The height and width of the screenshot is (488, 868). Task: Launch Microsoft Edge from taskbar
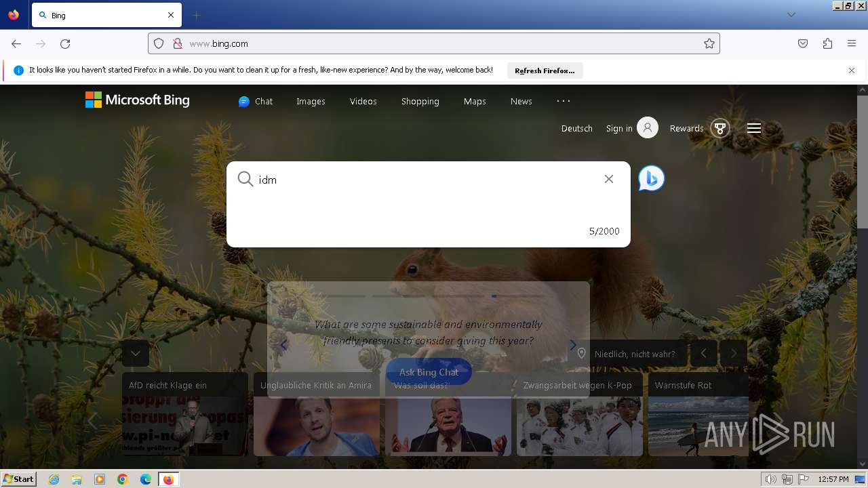[x=146, y=479]
